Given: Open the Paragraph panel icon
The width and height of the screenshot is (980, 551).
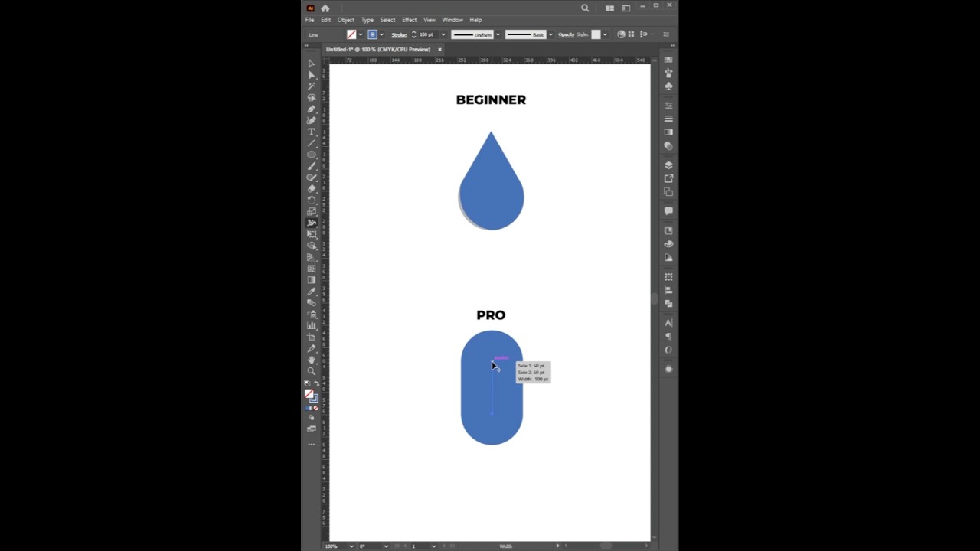Looking at the screenshot, I should coord(668,337).
